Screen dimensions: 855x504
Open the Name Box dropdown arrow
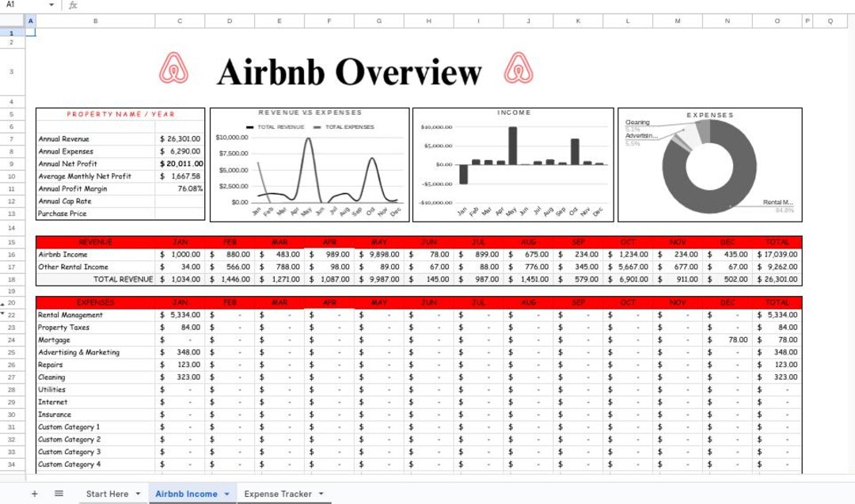coord(51,6)
